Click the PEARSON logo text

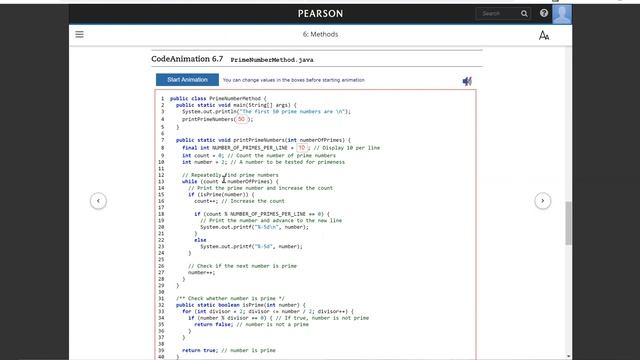[x=320, y=14]
